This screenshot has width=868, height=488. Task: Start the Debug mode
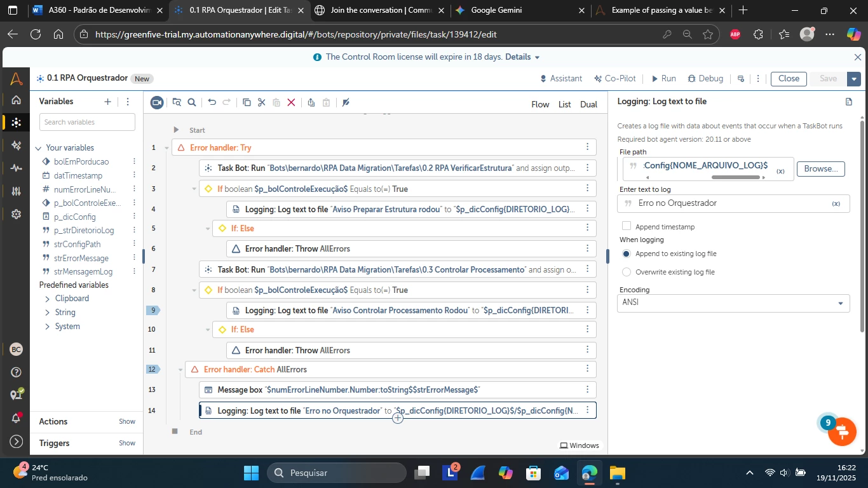tap(705, 79)
